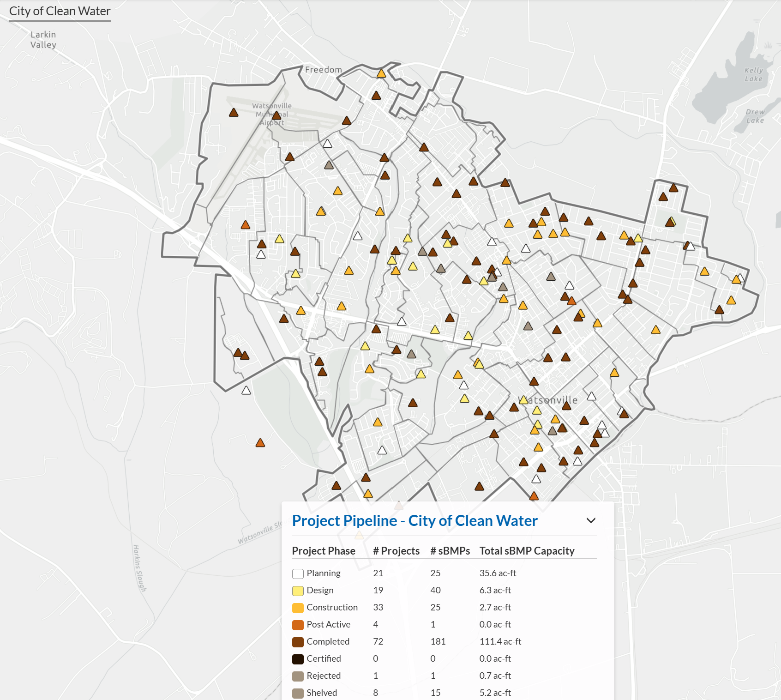Click the construction marker beside the Freedom label

381,73
